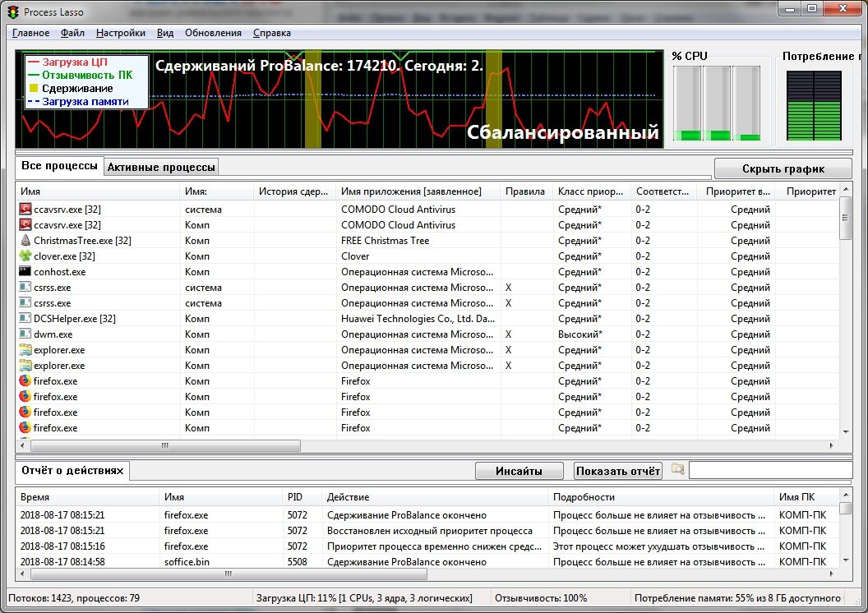This screenshot has width=868, height=613.
Task: Open the Файл menu
Action: [x=72, y=33]
